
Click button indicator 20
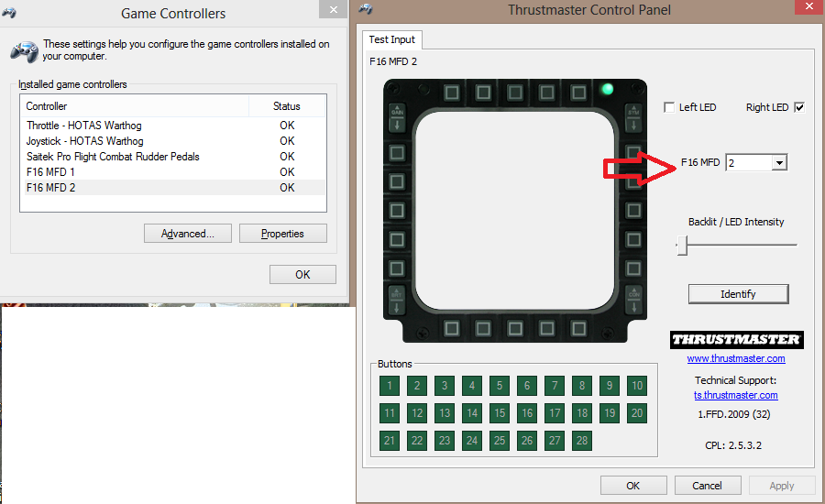tap(637, 413)
